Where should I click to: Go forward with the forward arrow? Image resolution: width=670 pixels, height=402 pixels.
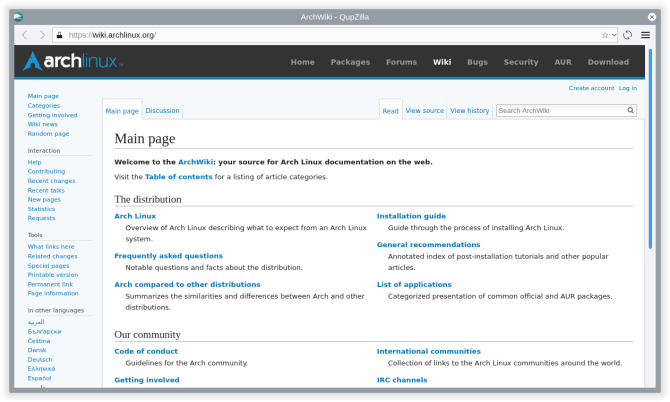[x=42, y=35]
